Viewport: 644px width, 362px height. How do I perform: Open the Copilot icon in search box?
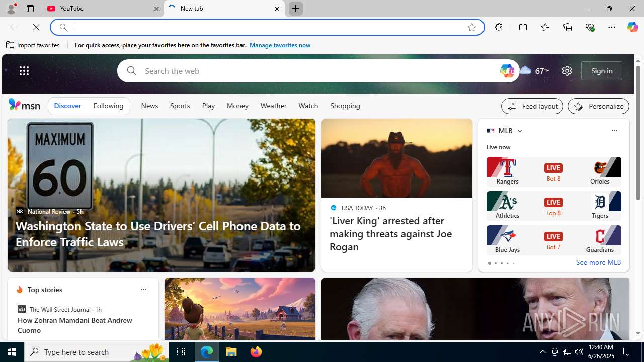tap(507, 71)
